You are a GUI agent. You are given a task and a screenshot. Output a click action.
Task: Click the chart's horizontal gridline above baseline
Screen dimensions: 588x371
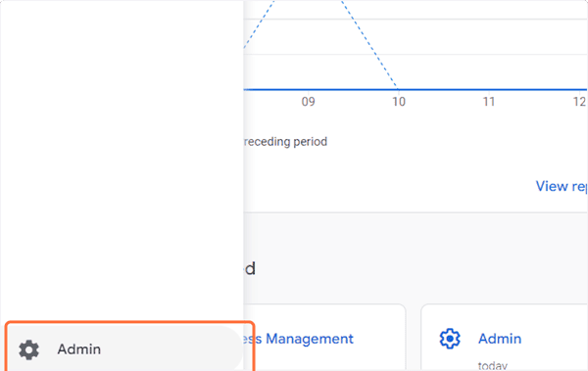(x=416, y=55)
